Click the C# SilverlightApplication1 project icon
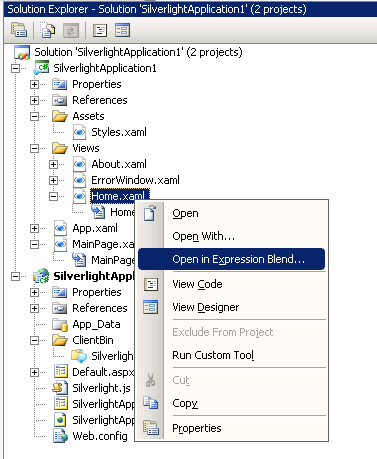The image size is (377, 459). pyautogui.click(x=41, y=68)
